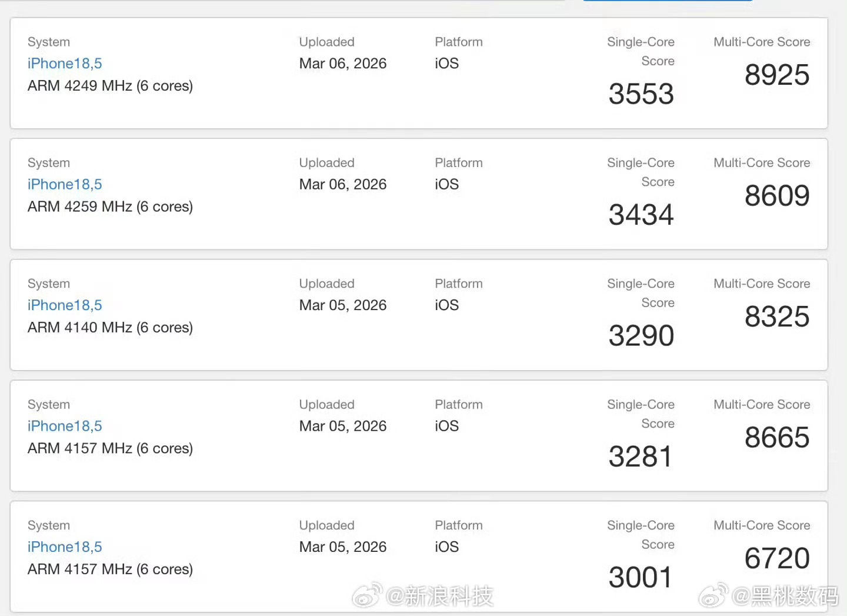The height and width of the screenshot is (616, 847).
Task: Open the iPhone18,5 link with single-core score 3001
Action: tap(65, 547)
